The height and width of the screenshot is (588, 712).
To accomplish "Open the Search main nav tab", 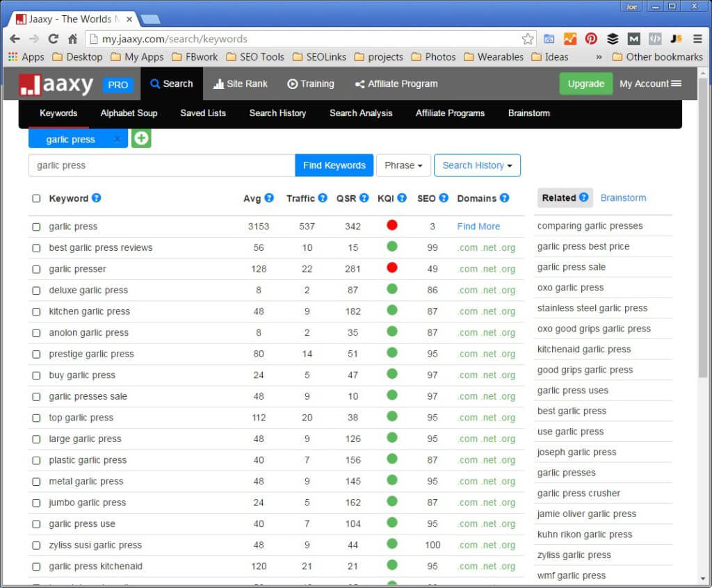I will click(x=172, y=83).
